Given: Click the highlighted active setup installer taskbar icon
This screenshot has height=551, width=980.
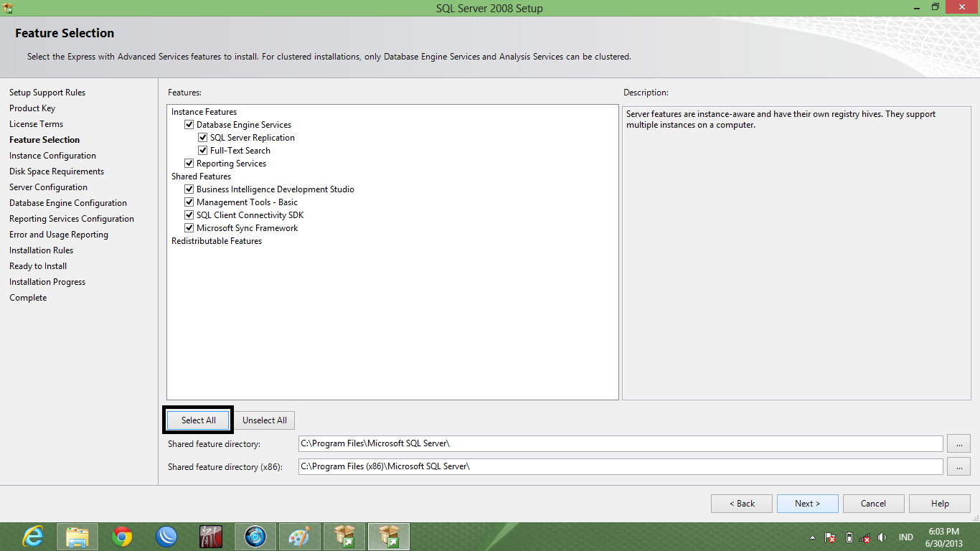Looking at the screenshot, I should point(389,537).
